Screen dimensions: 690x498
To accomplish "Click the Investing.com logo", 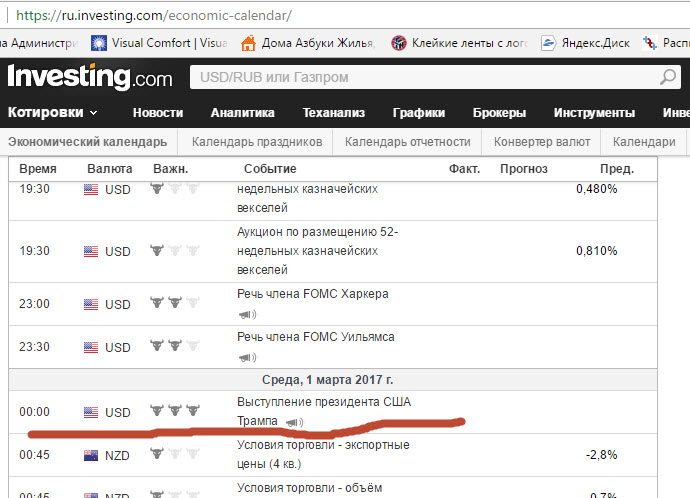I will [90, 77].
